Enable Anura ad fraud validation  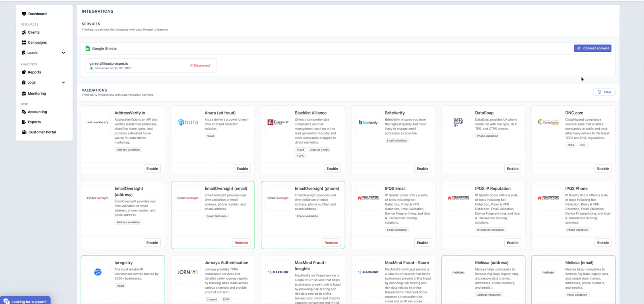pos(242,168)
